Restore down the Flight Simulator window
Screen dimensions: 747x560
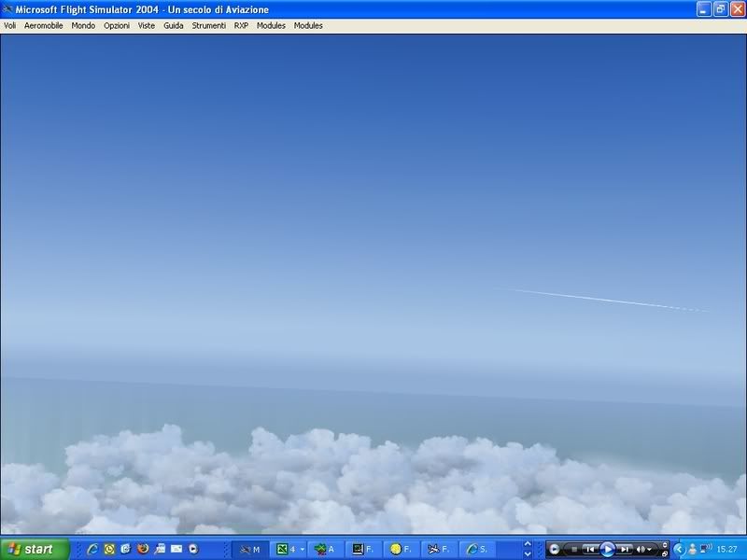(720, 9)
